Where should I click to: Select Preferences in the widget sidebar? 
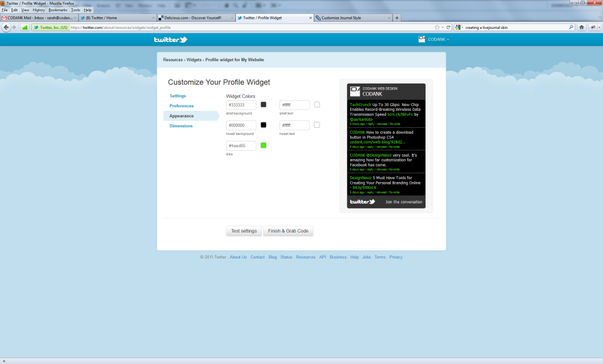pyautogui.click(x=182, y=105)
